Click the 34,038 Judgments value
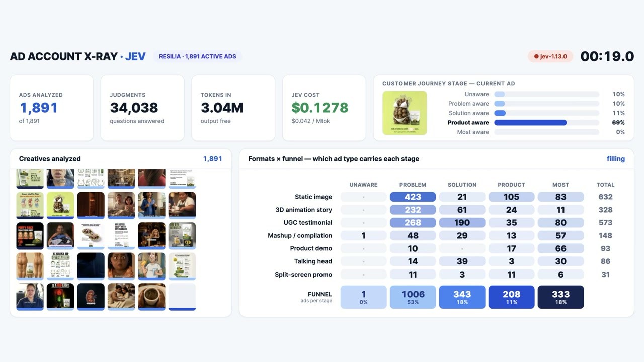The image size is (644, 362). click(x=134, y=108)
